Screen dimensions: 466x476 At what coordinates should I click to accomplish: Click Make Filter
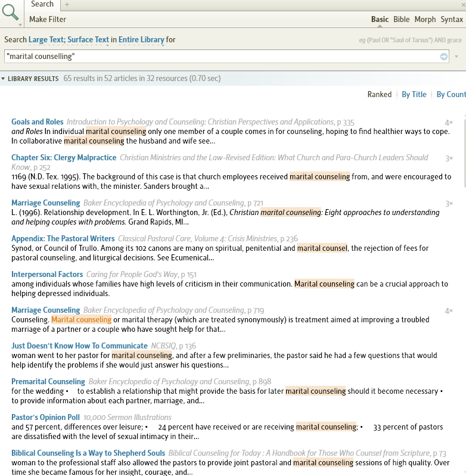click(48, 20)
